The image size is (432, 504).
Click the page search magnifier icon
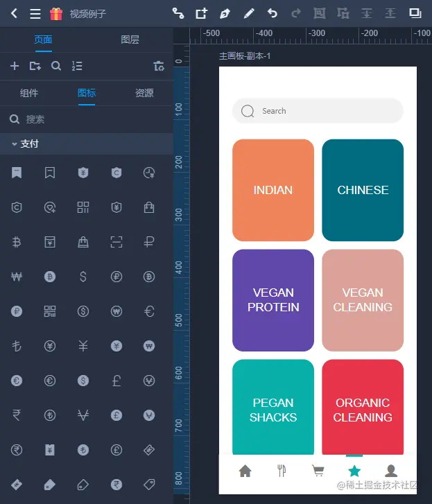pyautogui.click(x=56, y=66)
